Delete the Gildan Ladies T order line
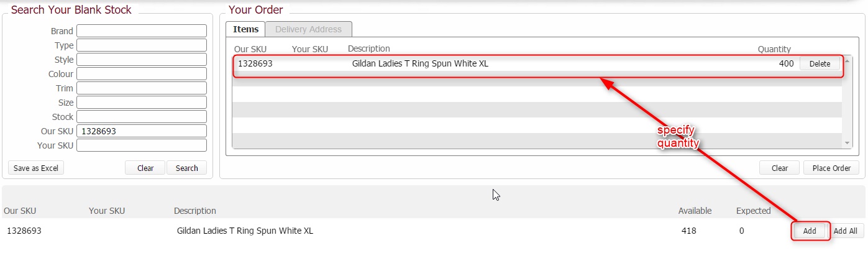Viewport: 868px width, 253px height. coord(820,63)
